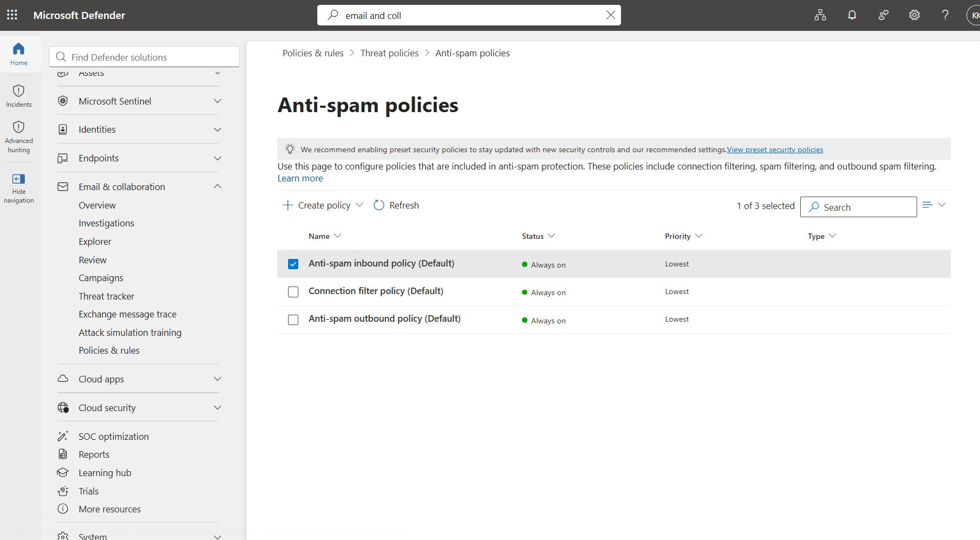980x540 pixels.
Task: Click the Cloud security globe icon
Action: click(63, 407)
